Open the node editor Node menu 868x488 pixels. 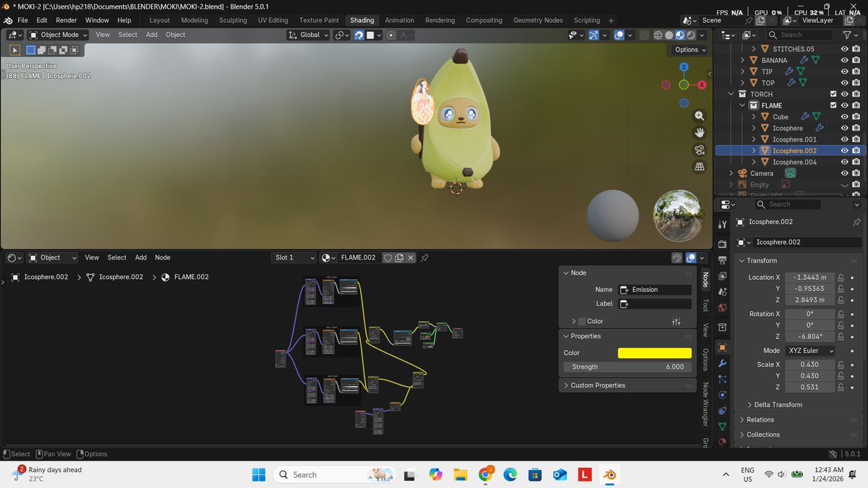pyautogui.click(x=163, y=257)
